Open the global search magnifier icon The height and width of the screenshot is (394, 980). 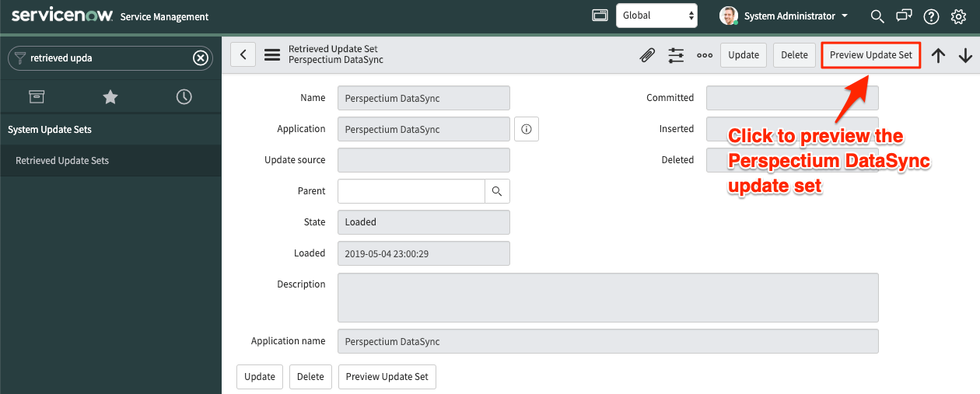[877, 16]
